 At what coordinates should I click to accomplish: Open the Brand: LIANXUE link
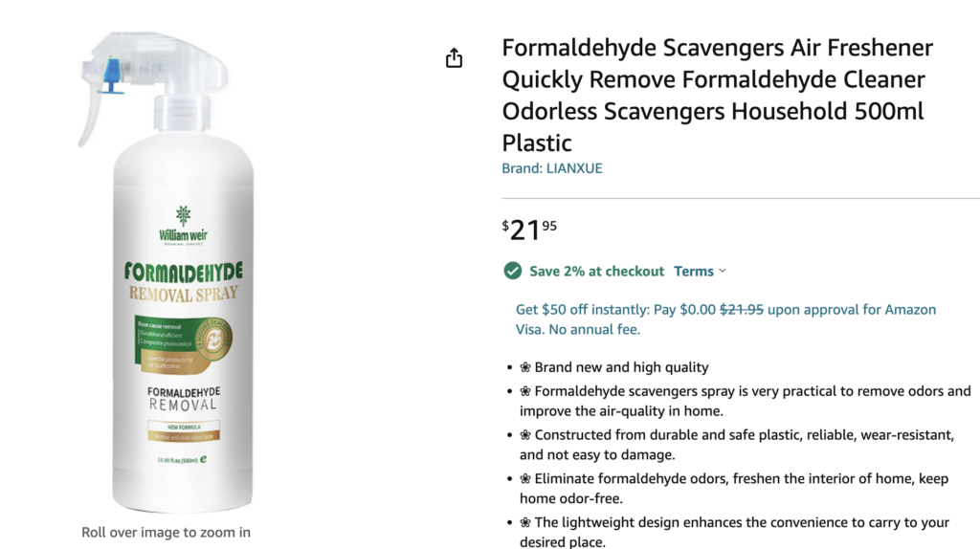[x=552, y=168]
